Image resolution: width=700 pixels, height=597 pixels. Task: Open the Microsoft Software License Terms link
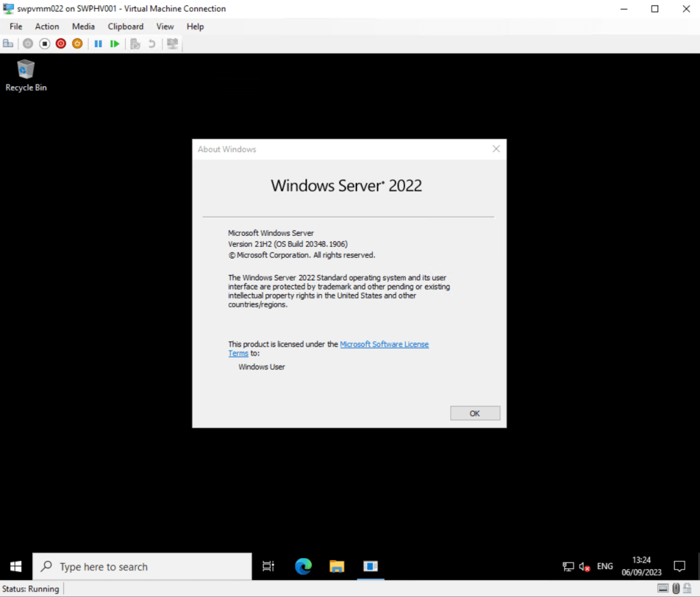(x=384, y=345)
